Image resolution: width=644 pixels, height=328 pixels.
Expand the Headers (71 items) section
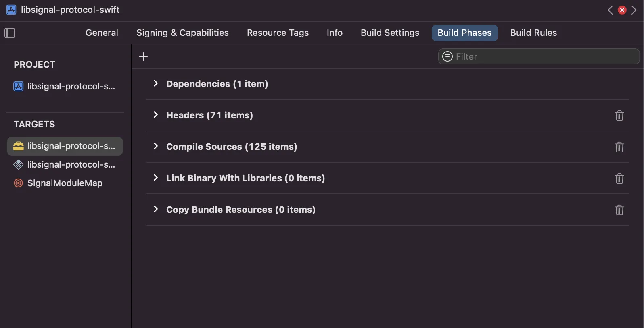156,115
